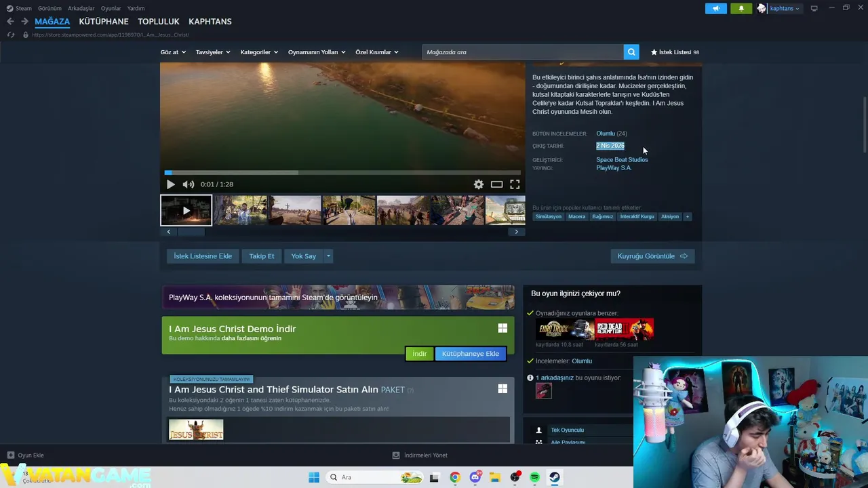The width and height of the screenshot is (868, 488).
Task: Seek within the trailer progress bar
Action: [342, 172]
